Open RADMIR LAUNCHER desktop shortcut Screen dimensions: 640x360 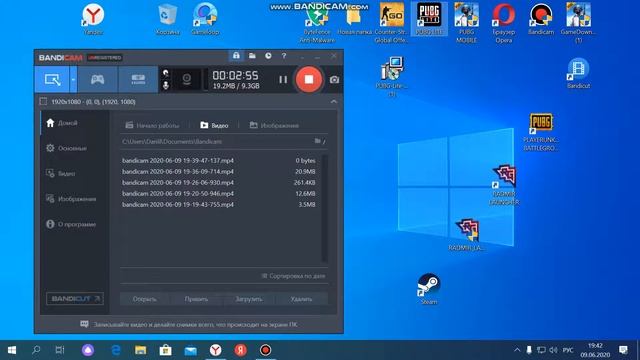click(x=504, y=185)
